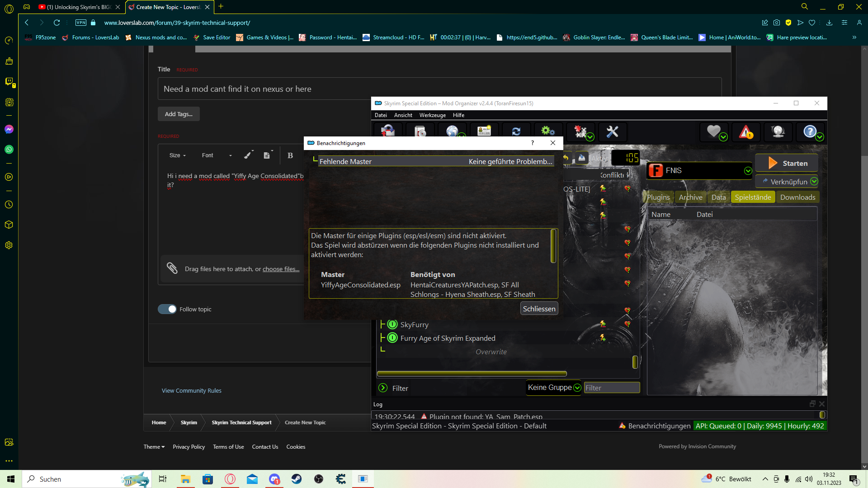
Task: Open the Verknüpfung shortcut dropdown
Action: 814,181
